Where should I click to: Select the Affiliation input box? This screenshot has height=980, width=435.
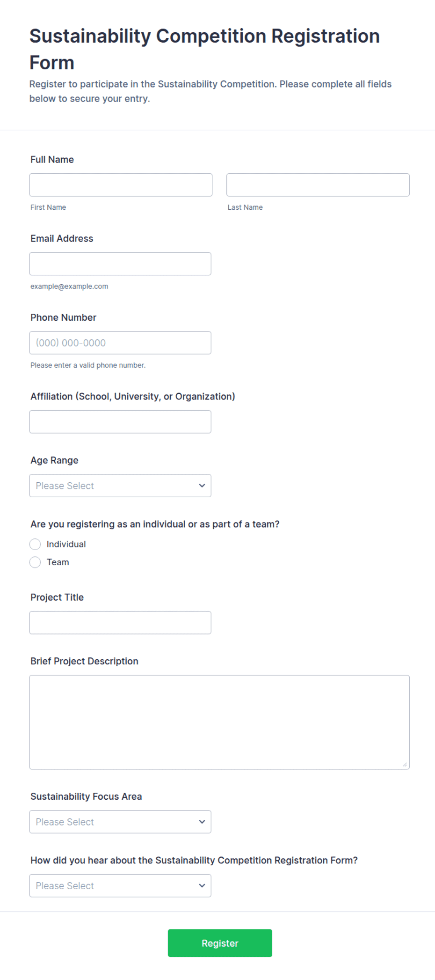(x=120, y=422)
